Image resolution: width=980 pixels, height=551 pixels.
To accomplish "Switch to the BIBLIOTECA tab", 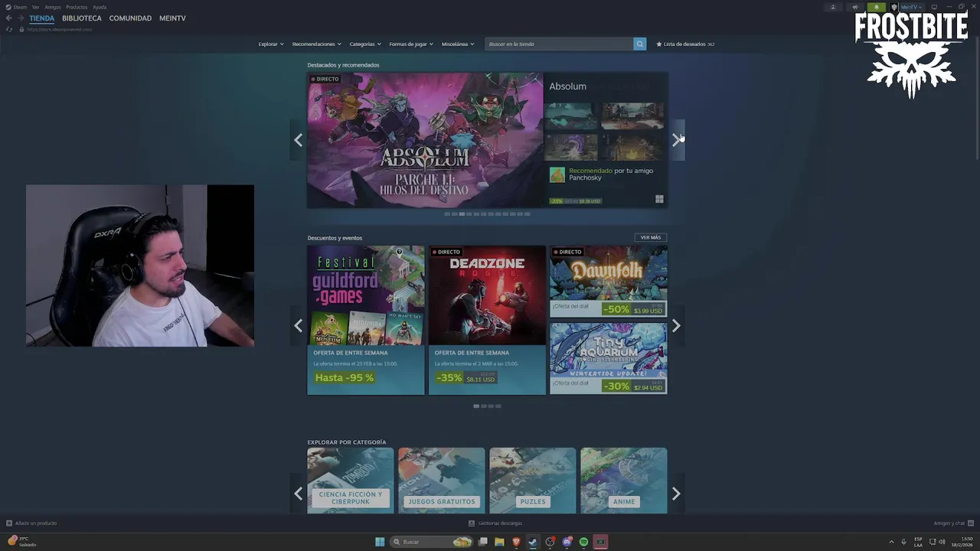I will pos(82,18).
